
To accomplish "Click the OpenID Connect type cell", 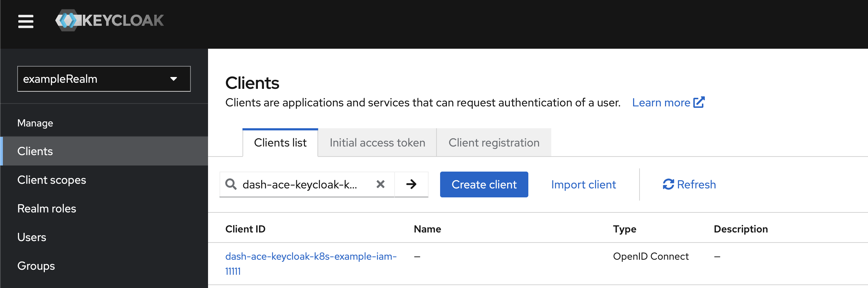I will 651,256.
